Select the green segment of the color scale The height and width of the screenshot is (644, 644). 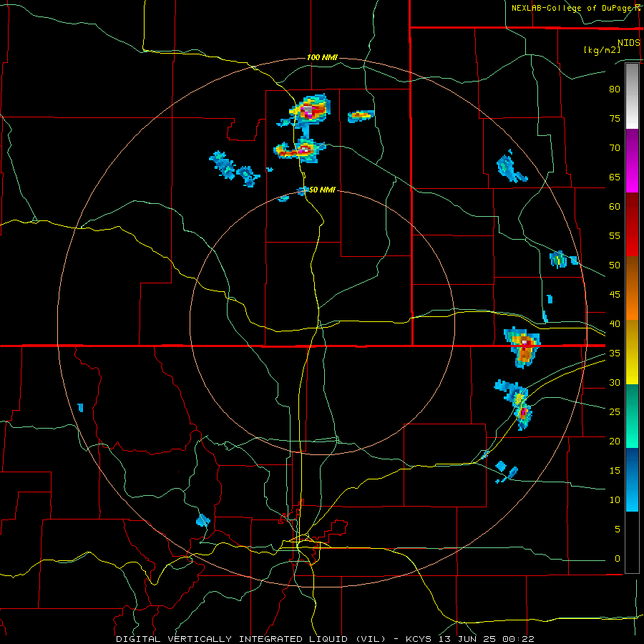tap(632, 416)
